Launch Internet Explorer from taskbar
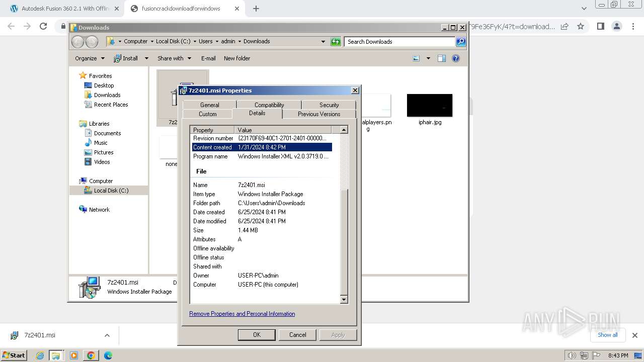The image size is (644, 362). 40,355
